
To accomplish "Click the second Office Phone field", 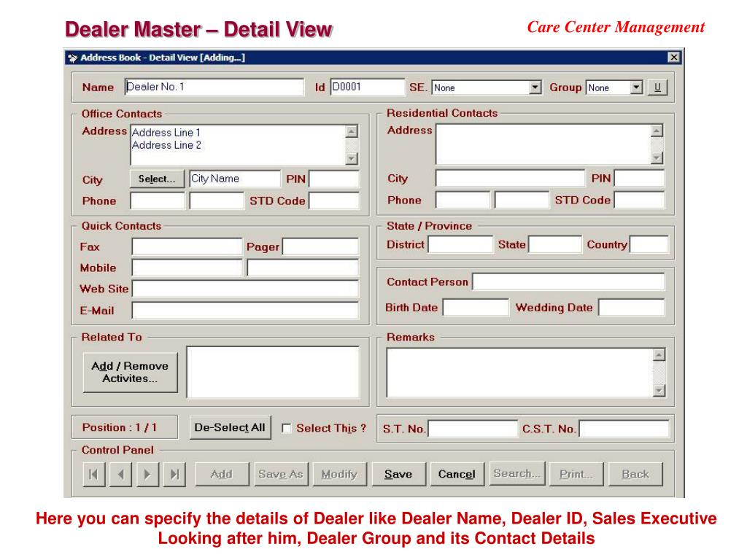I will tap(217, 201).
